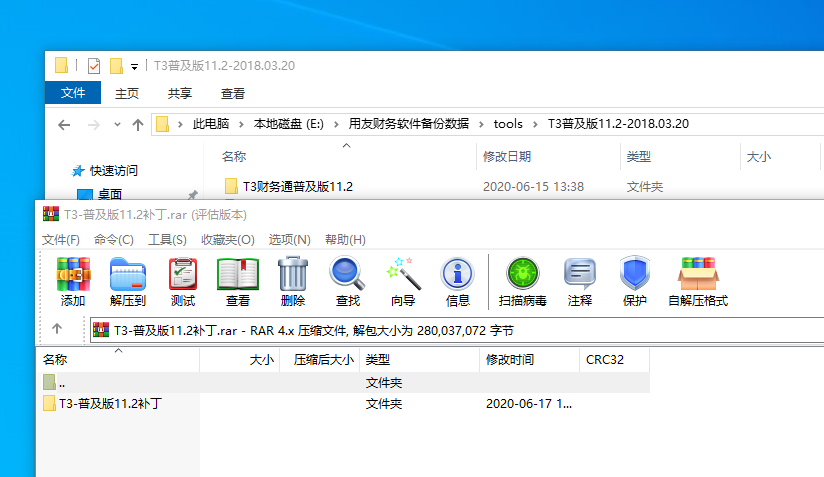This screenshot has width=824, height=477.
Task: Click Explorer Back arrow button
Action: [64, 125]
